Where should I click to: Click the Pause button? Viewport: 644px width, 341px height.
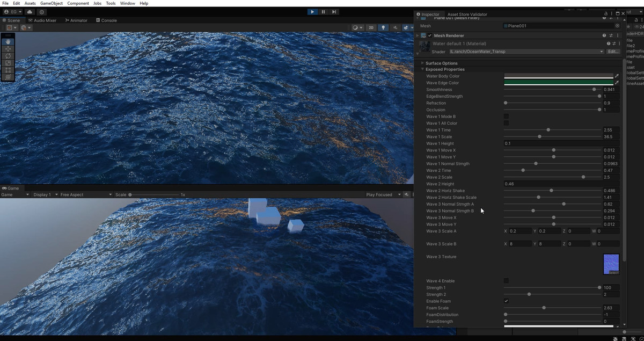[323, 11]
